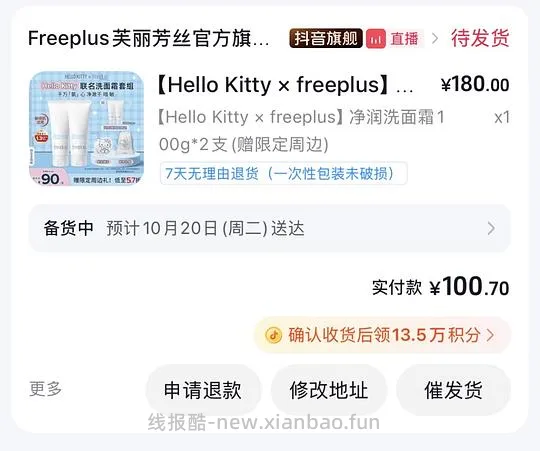Open 备货中 logistics status row
Image resolution: width=540 pixels, height=451 pixels.
(x=269, y=228)
